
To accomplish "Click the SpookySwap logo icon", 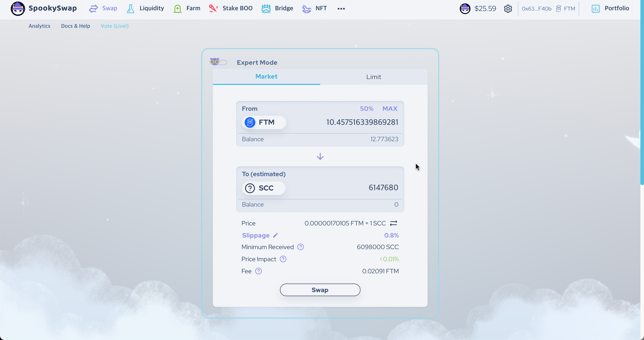I will click(18, 9).
